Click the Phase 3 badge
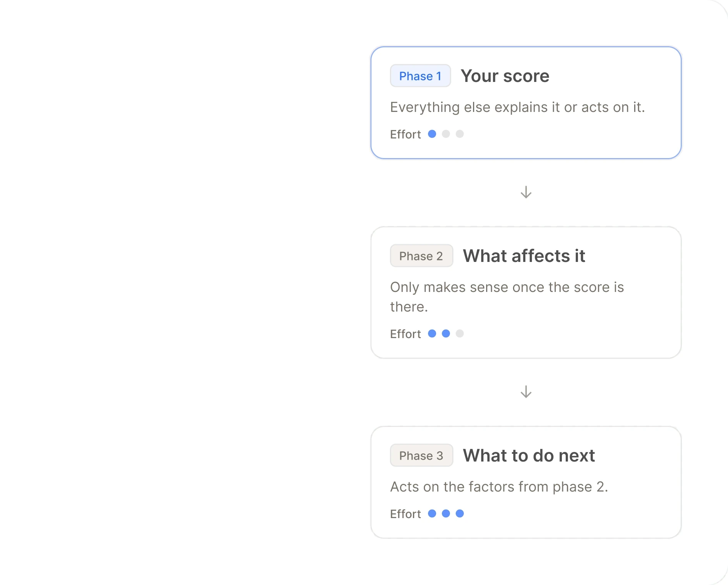 point(421,455)
